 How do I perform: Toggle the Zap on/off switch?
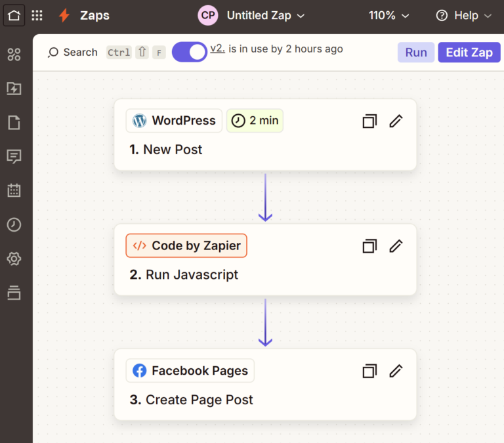click(190, 52)
